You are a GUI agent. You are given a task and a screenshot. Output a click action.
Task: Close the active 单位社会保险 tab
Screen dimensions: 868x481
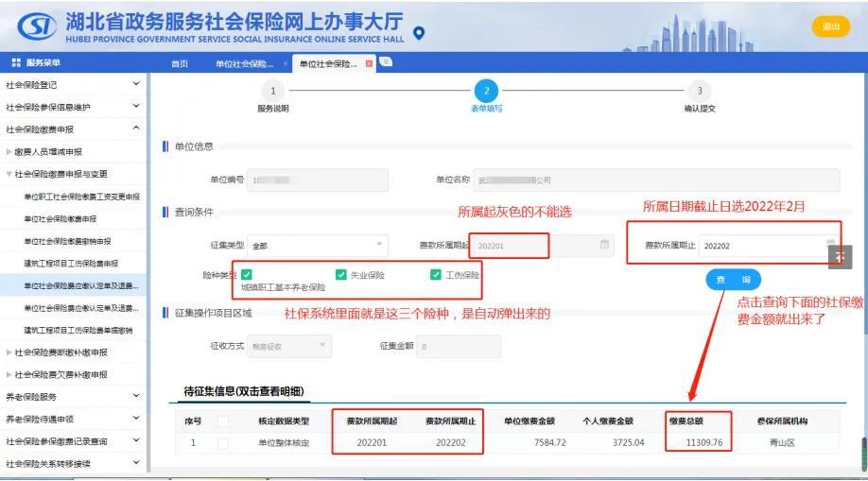[369, 63]
